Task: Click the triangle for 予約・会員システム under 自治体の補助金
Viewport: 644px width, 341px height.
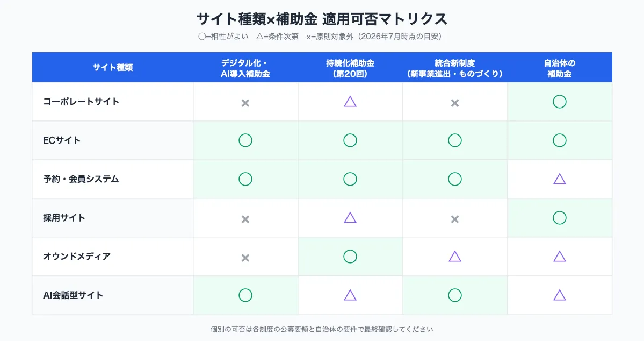Action: click(x=559, y=179)
